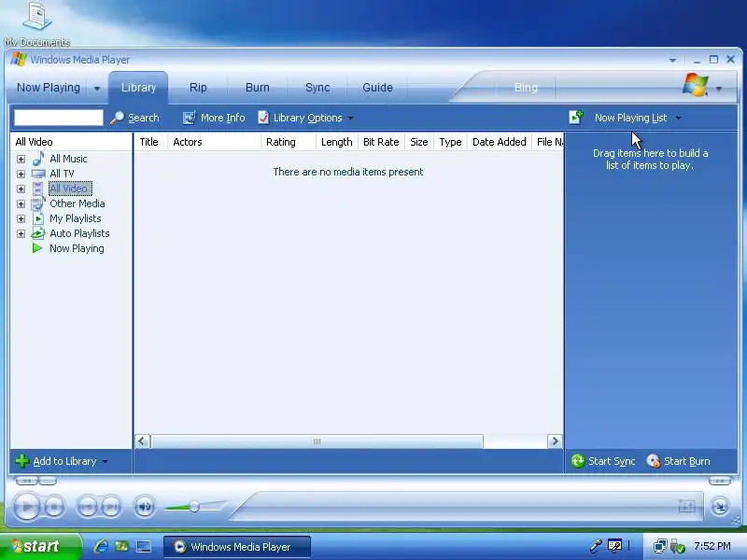Click the add-to-playlist icon beside Now Playing List

[576, 118]
